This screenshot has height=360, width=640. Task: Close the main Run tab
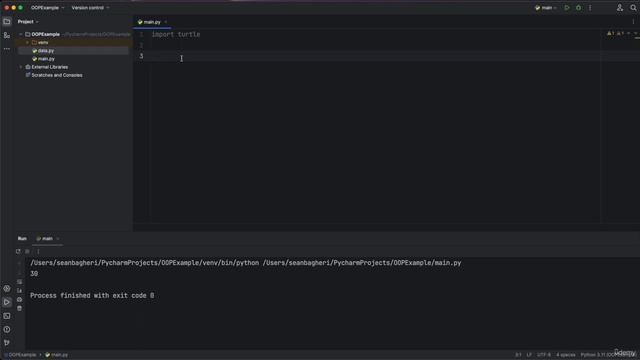(58, 238)
